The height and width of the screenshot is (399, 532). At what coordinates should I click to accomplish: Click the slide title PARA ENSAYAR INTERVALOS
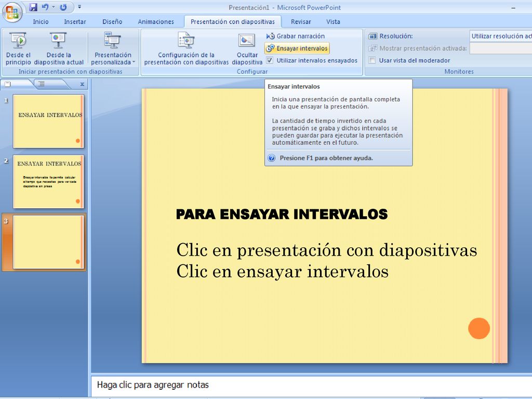click(282, 215)
